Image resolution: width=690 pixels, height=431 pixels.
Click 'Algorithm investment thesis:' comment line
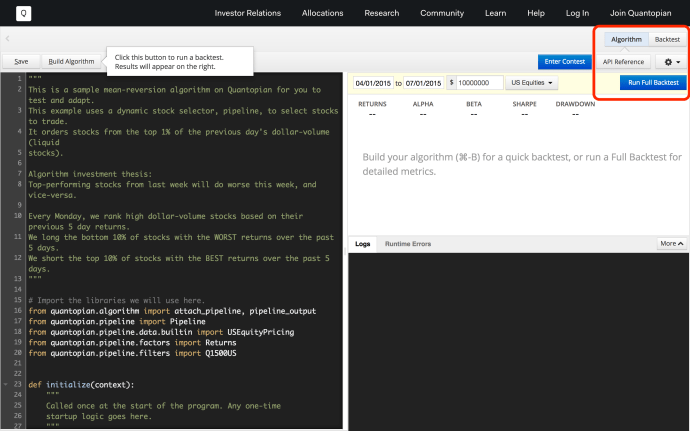click(x=90, y=174)
